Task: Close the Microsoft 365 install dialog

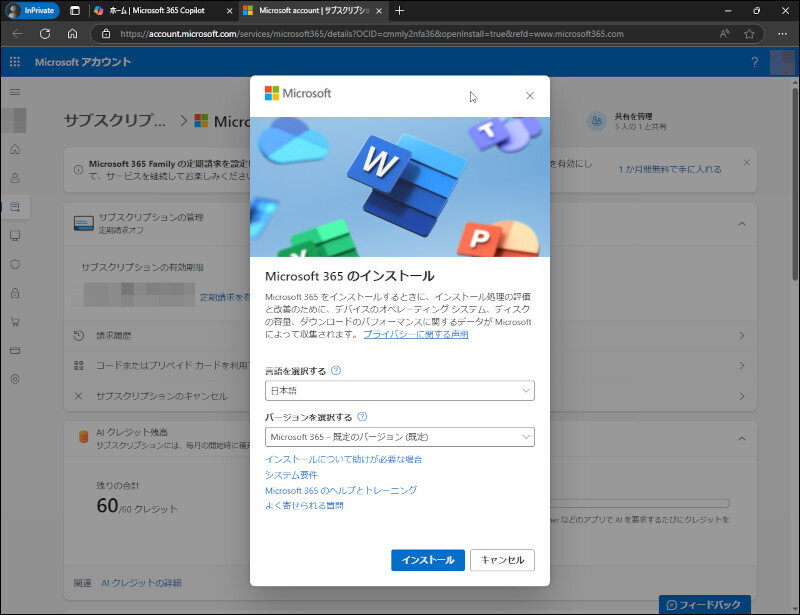Action: [530, 95]
